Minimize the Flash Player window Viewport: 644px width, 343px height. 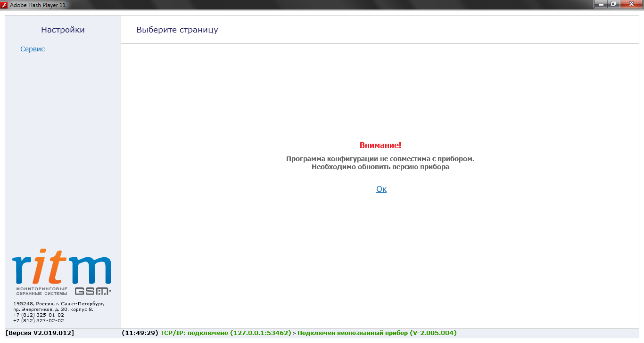[601, 4]
